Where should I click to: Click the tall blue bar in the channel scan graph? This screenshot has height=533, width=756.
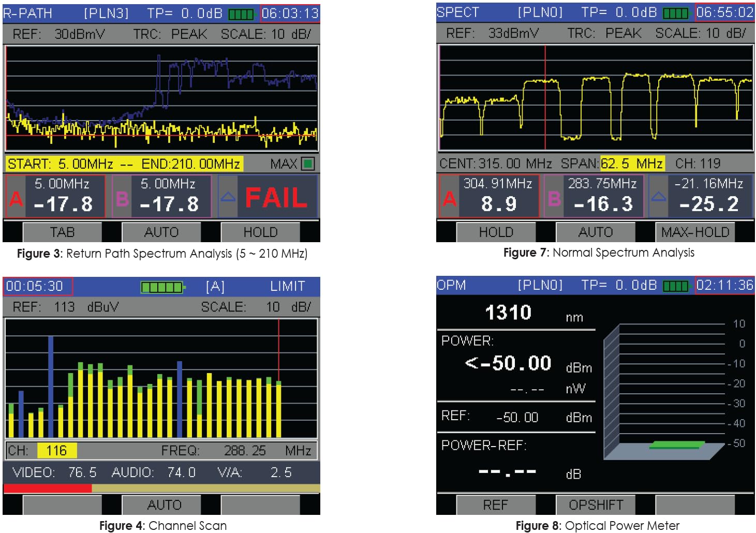51,387
